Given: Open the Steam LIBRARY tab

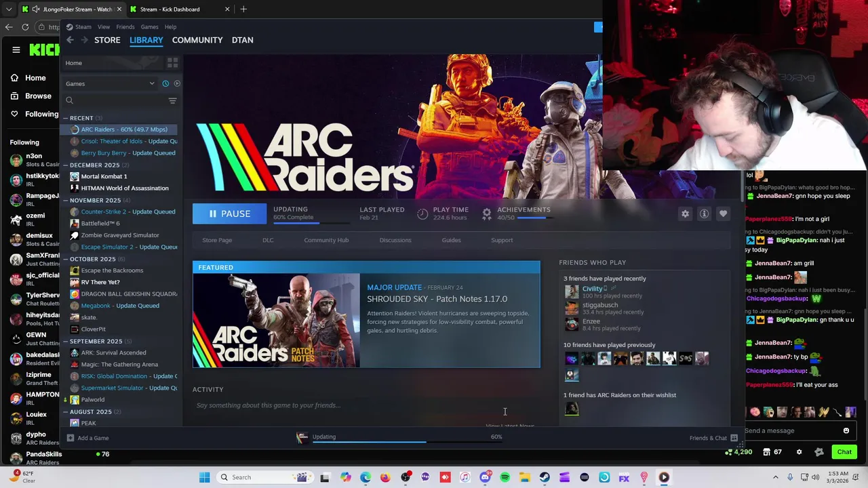Looking at the screenshot, I should click(146, 40).
